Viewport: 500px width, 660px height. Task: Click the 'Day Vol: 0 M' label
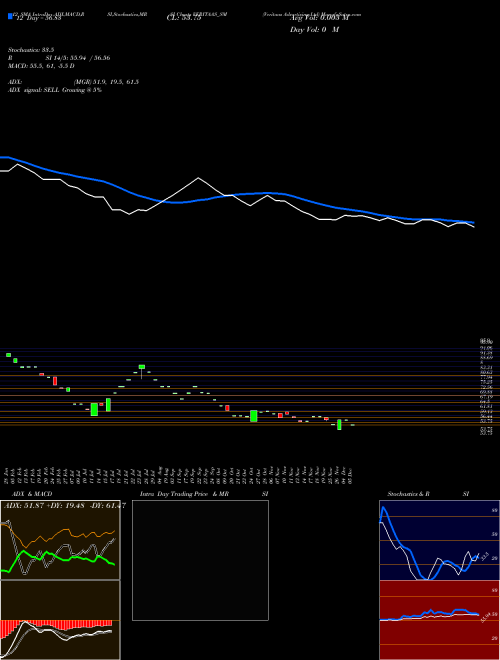point(314,30)
